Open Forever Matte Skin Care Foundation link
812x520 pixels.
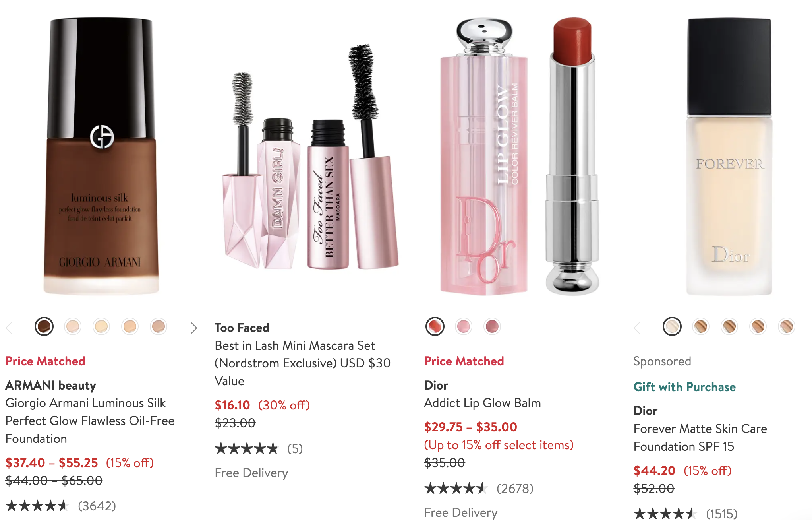pyautogui.click(x=700, y=437)
